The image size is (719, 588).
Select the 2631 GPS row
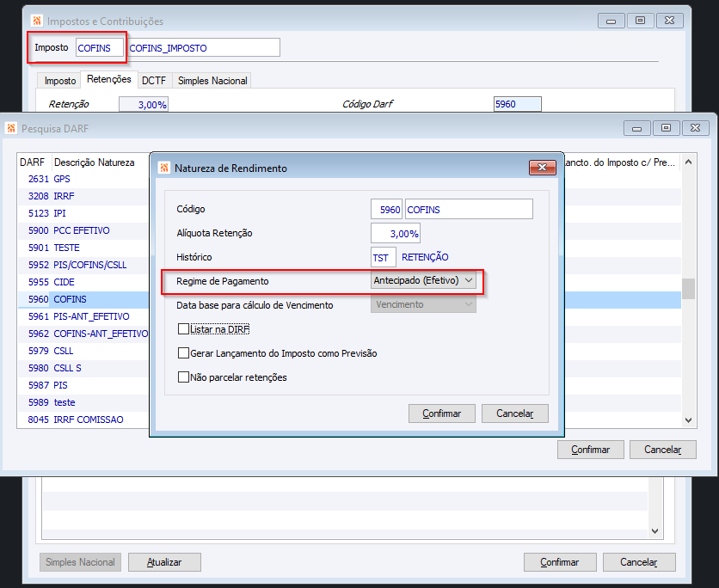click(83, 179)
